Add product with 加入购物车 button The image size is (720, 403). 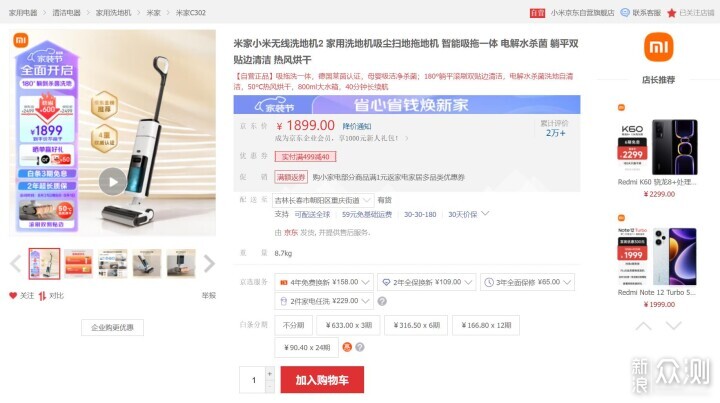tap(322, 380)
